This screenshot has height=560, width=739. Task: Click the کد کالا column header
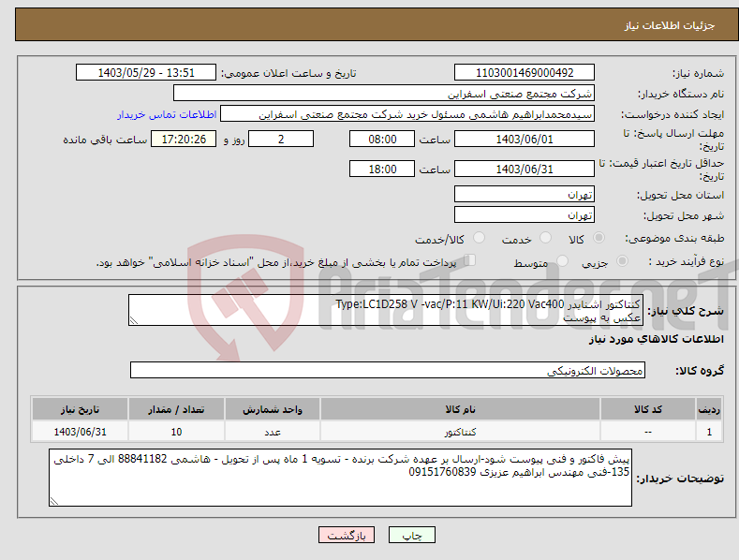click(x=648, y=409)
